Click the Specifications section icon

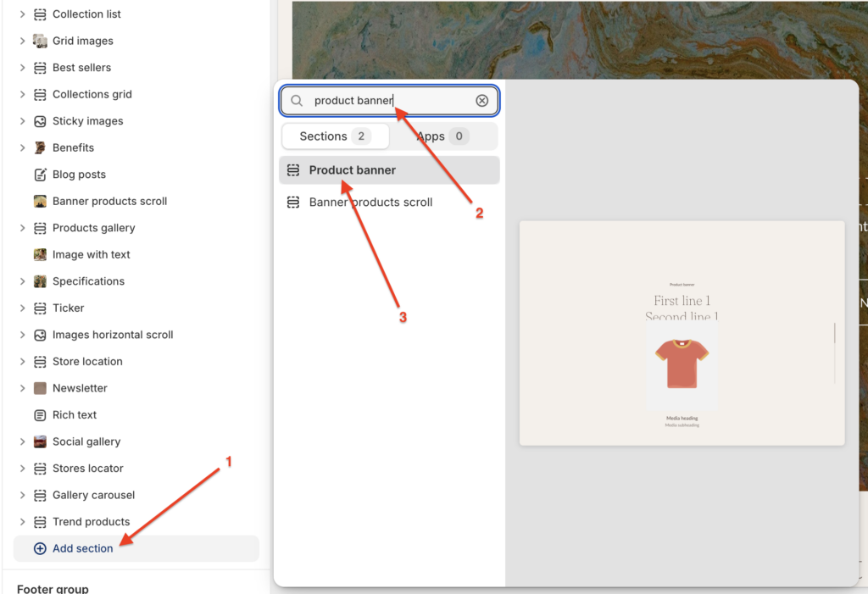coord(40,281)
